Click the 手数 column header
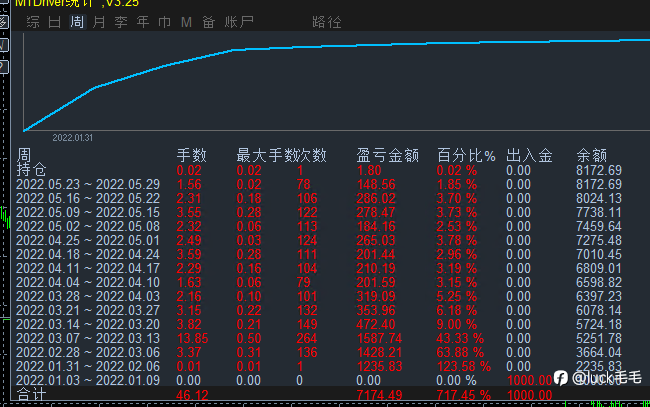650x407 pixels. pyautogui.click(x=191, y=155)
